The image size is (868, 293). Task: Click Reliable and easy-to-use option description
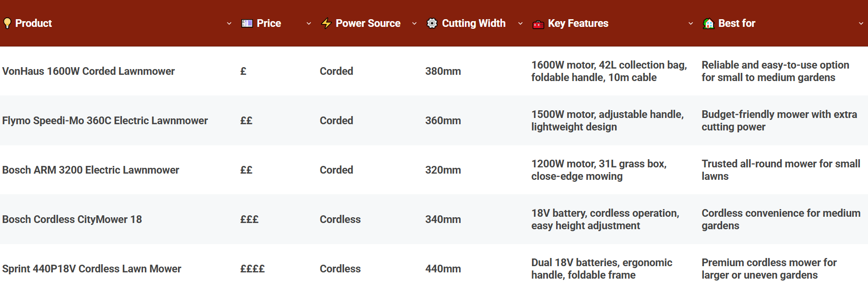775,71
